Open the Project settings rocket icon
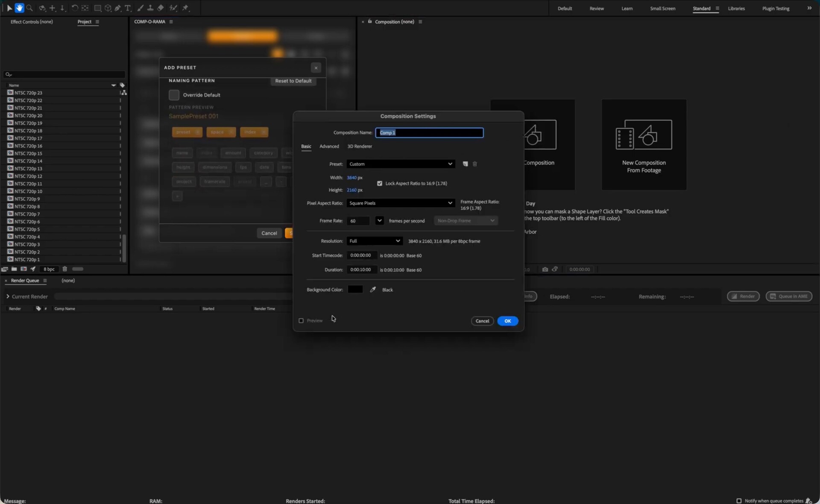 (x=33, y=269)
